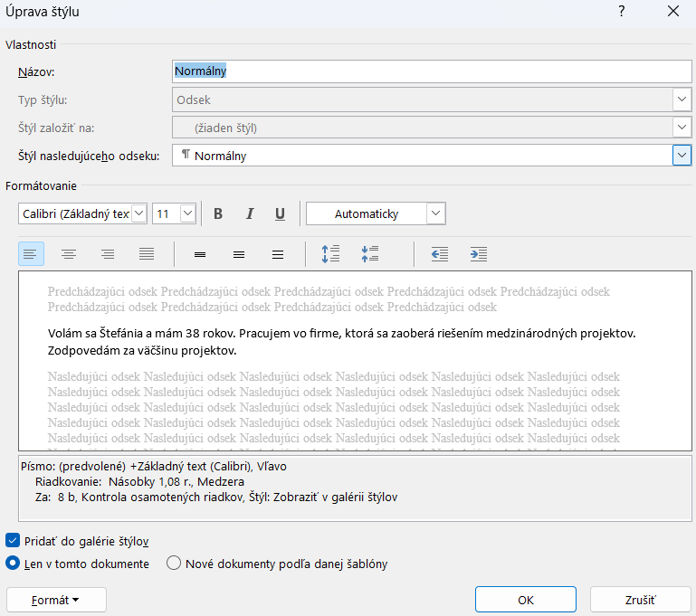Expand Štýl nasledujúceho odseku dropdown arrow
This screenshot has width=696, height=616.
[x=682, y=156]
